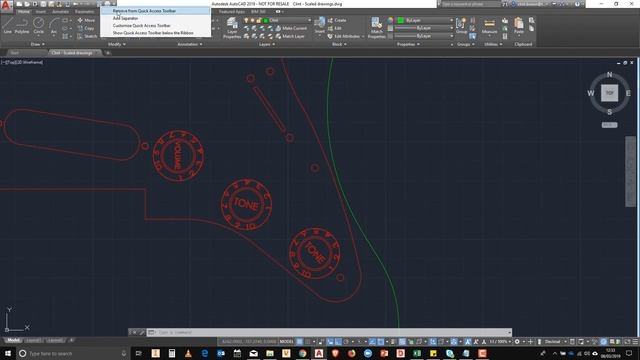Click Match Layer button
This screenshot has height=360, width=640.
pyautogui.click(x=290, y=36)
